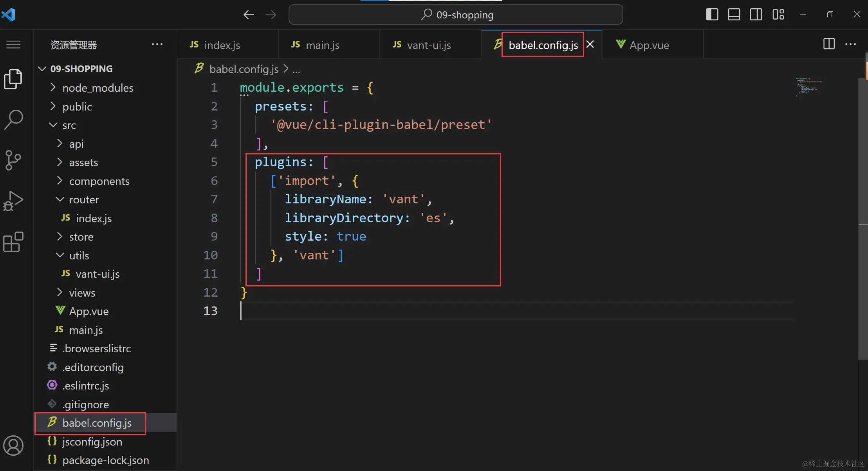Image resolution: width=868 pixels, height=471 pixels.
Task: Go back with the left arrow
Action: coord(249,15)
